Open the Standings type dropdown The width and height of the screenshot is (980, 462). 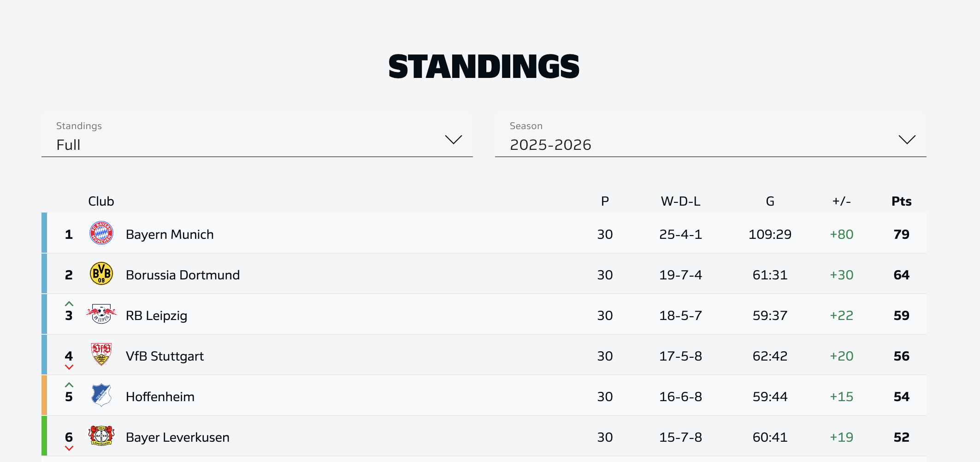point(257,136)
